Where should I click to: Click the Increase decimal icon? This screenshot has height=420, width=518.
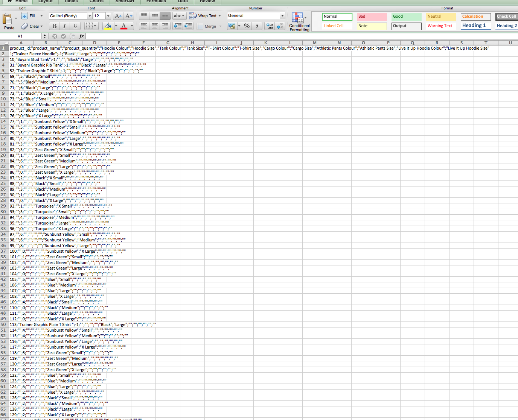(x=270, y=26)
